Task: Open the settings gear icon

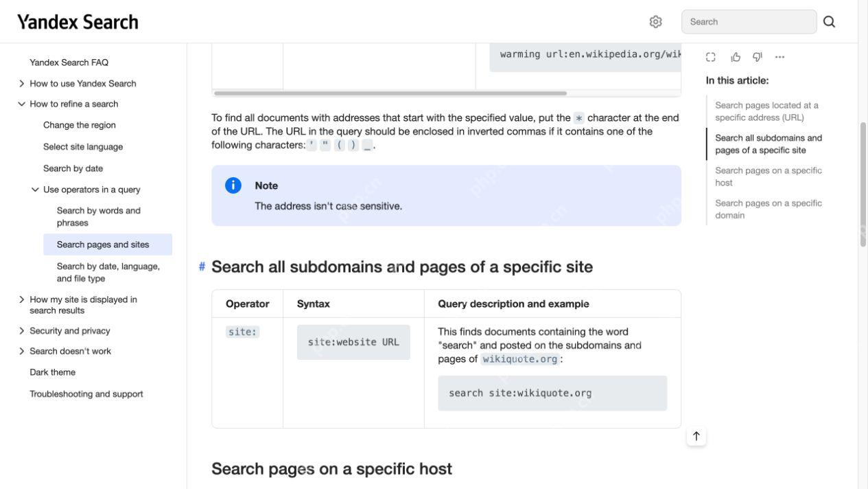Action: coord(655,22)
